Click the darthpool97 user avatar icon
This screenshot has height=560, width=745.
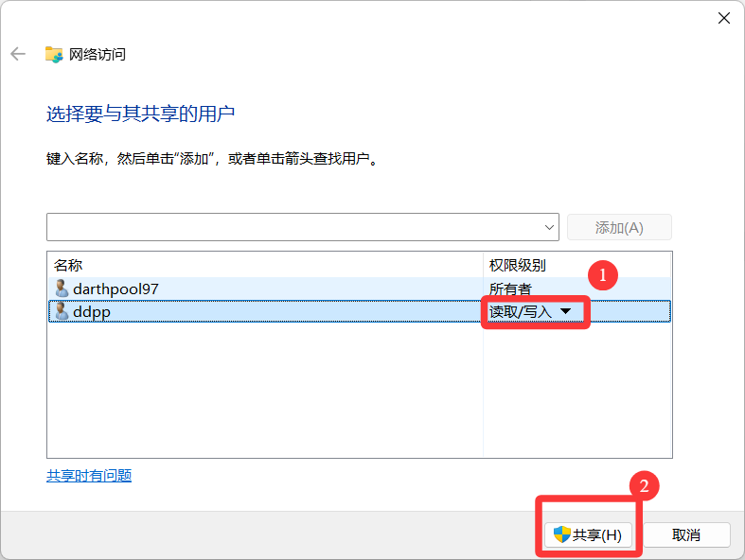pyautogui.click(x=62, y=288)
